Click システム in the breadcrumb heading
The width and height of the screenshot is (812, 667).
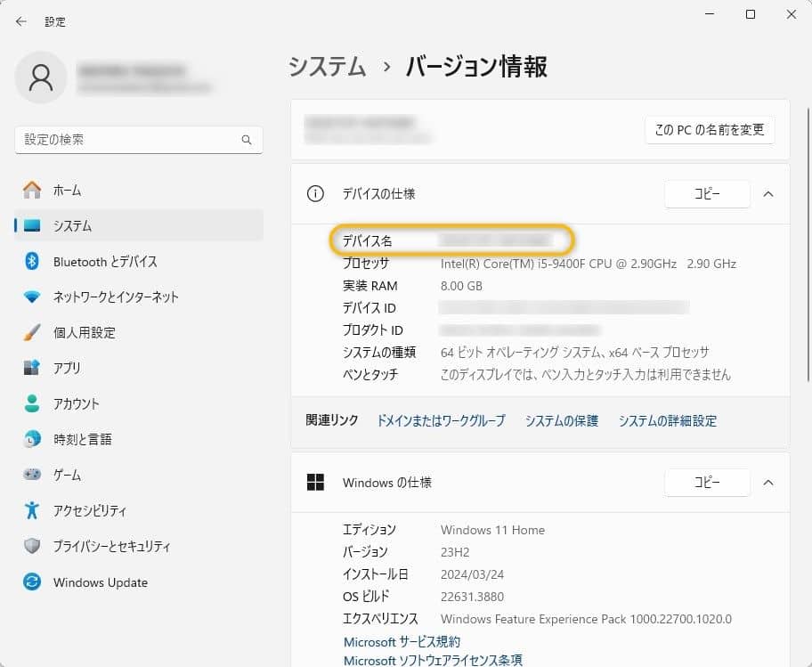[328, 67]
